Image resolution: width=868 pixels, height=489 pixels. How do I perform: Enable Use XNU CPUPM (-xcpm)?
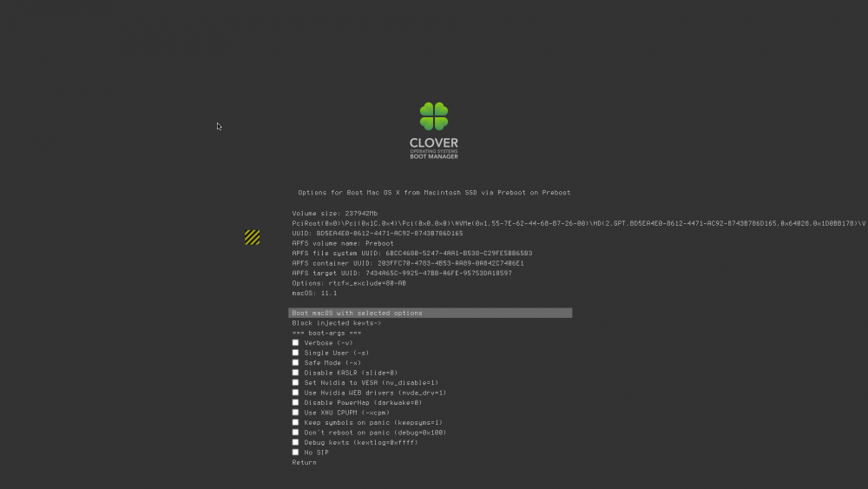pos(295,413)
